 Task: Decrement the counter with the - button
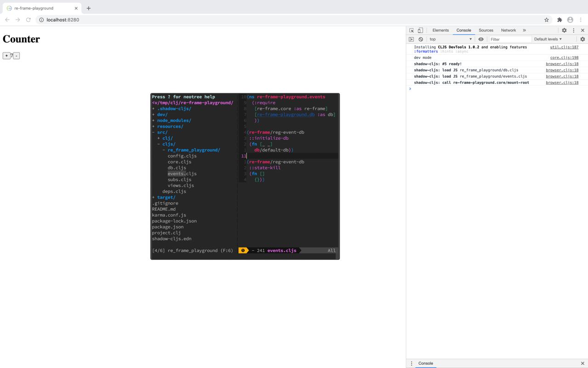click(x=17, y=56)
